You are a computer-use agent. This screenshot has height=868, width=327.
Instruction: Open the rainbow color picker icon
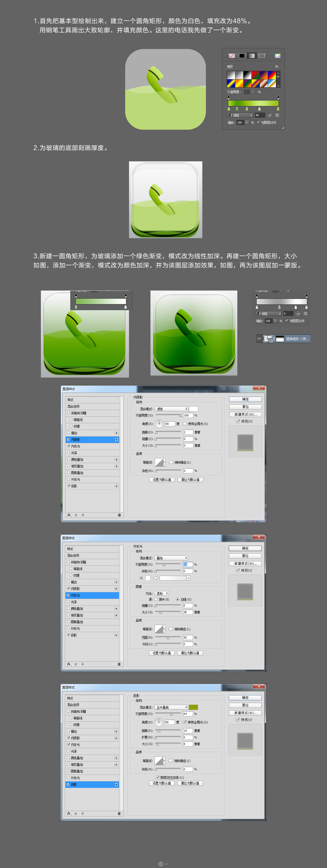(277, 56)
